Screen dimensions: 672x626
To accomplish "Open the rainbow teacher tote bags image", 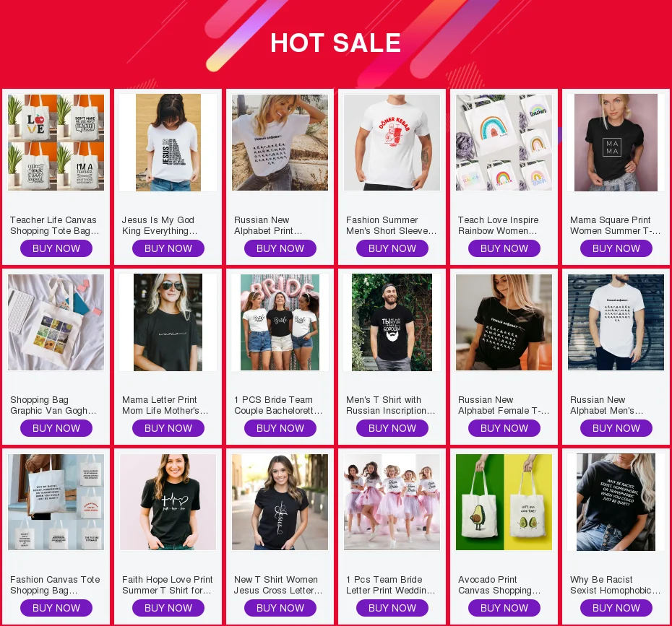I will click(x=504, y=142).
